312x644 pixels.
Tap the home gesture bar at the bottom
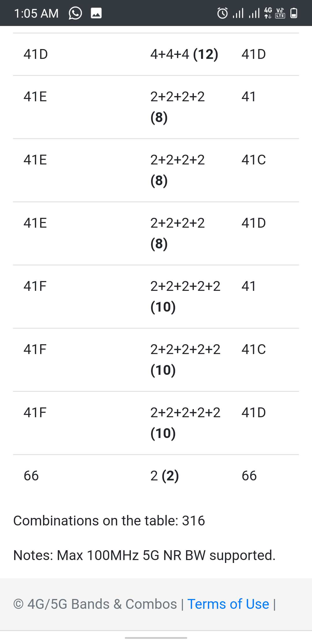coord(156,638)
